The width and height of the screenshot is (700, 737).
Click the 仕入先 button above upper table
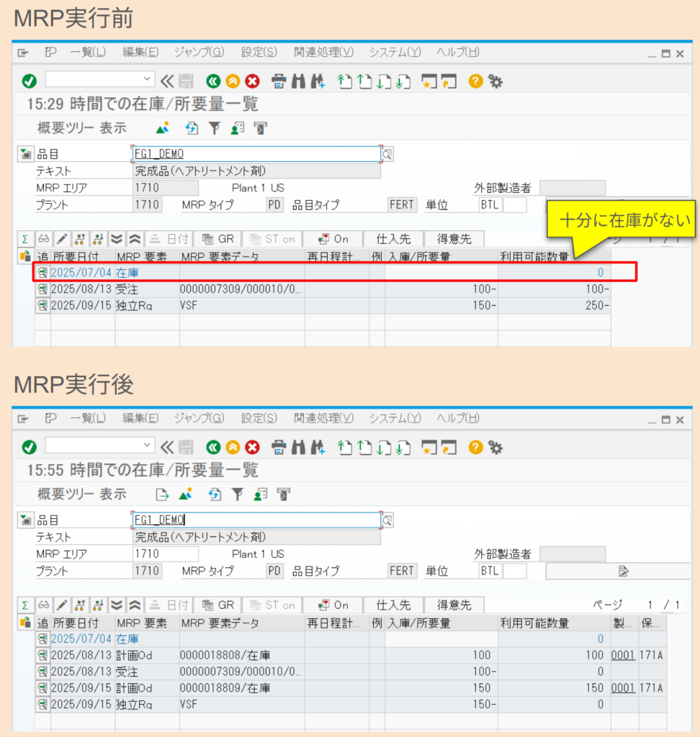(393, 239)
